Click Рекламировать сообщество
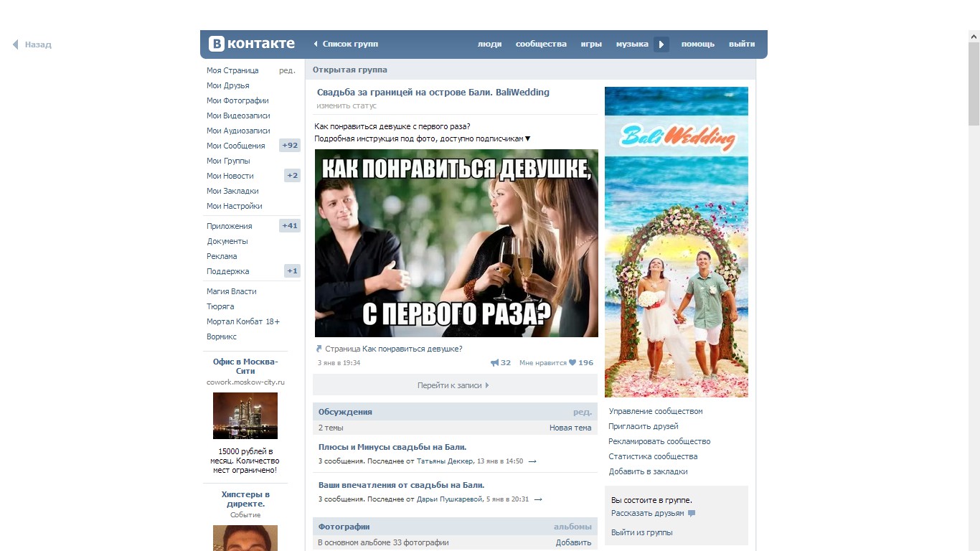This screenshot has height=551, width=980. coord(659,441)
